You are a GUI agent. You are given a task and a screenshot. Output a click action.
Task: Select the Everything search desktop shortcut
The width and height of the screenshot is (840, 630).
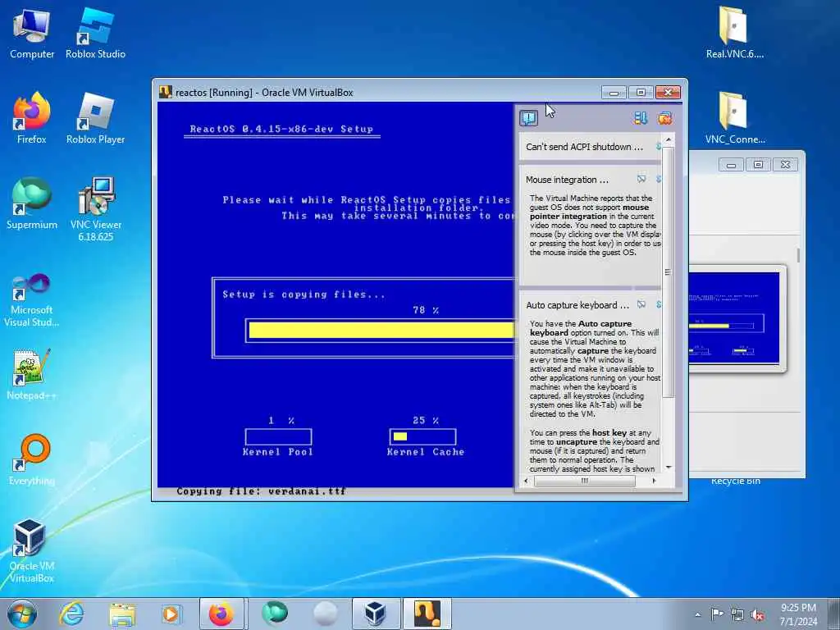pyautogui.click(x=32, y=459)
